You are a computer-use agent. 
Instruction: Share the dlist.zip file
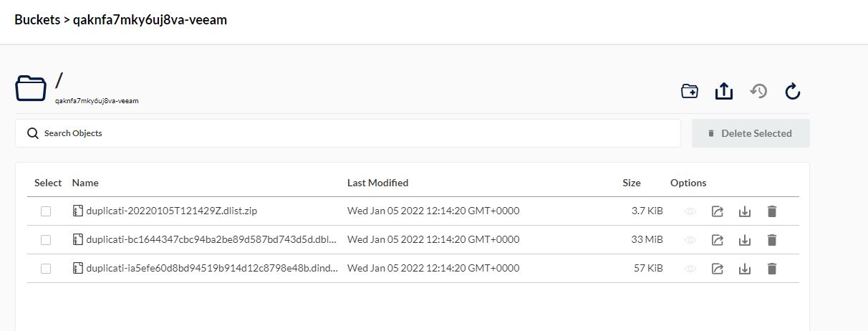[718, 211]
